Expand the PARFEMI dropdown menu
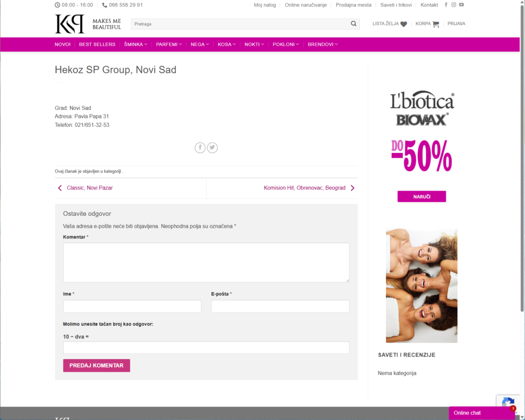Screen dimensions: 525x420 click(x=169, y=44)
